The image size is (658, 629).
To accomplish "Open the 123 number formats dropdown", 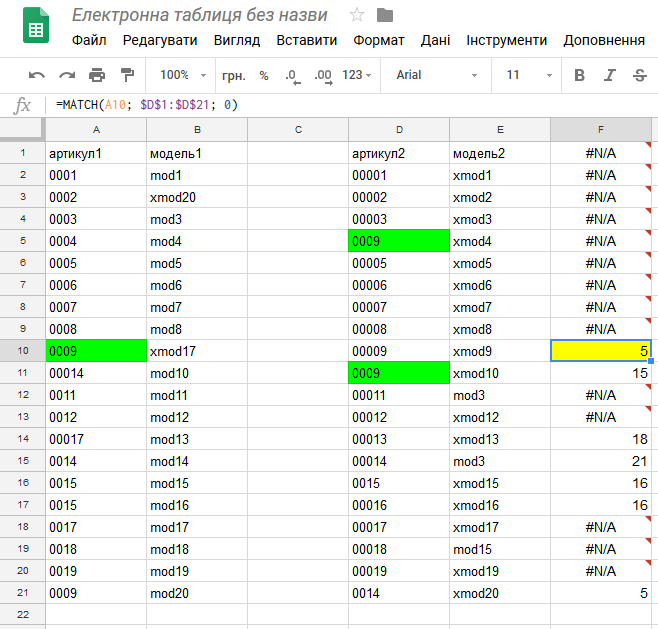I will (357, 75).
